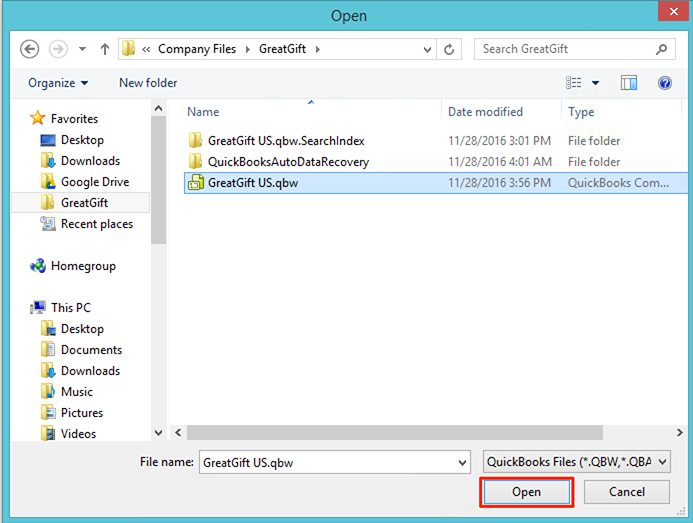Click the Up one level arrow

(x=102, y=49)
